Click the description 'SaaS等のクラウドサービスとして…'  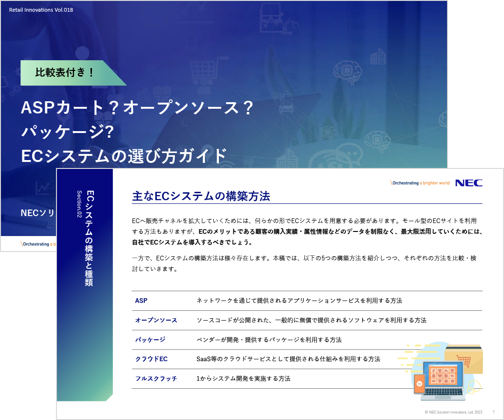click(x=288, y=359)
